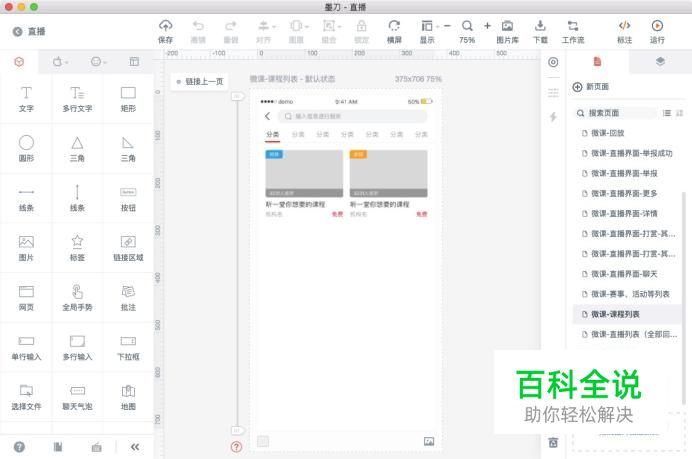
Task: Select the 链接区域 link area component
Action: coord(128,248)
